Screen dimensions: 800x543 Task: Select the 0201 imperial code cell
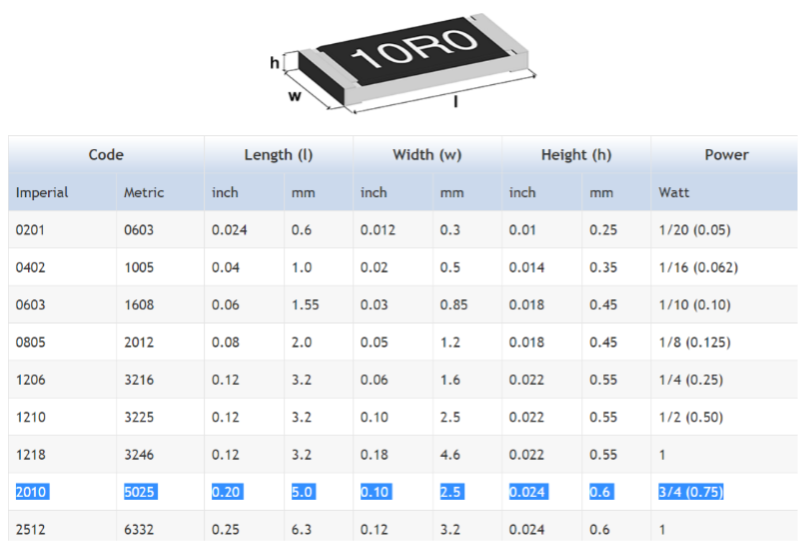(31, 230)
